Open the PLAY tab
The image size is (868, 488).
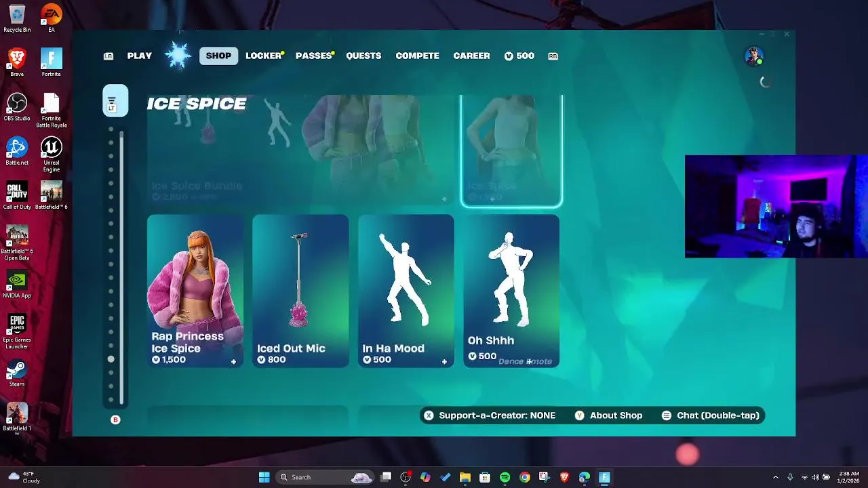[139, 56]
